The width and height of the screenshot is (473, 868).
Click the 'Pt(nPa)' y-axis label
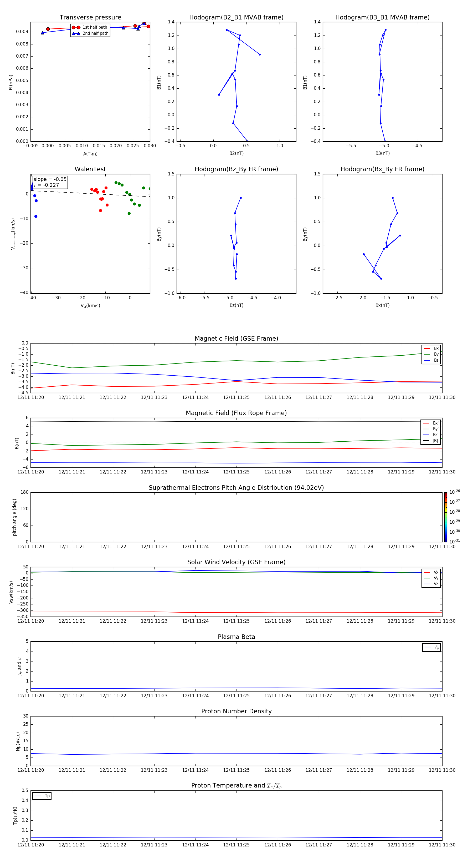point(11,82)
